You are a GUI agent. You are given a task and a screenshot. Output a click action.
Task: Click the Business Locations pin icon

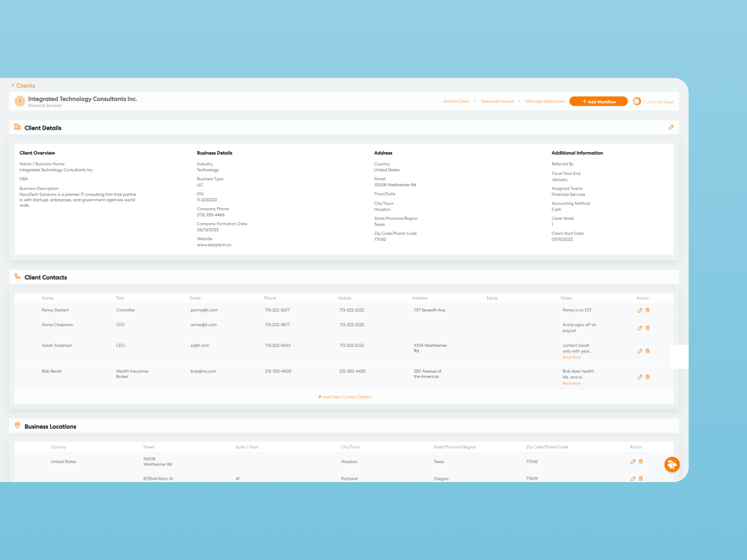pyautogui.click(x=17, y=426)
